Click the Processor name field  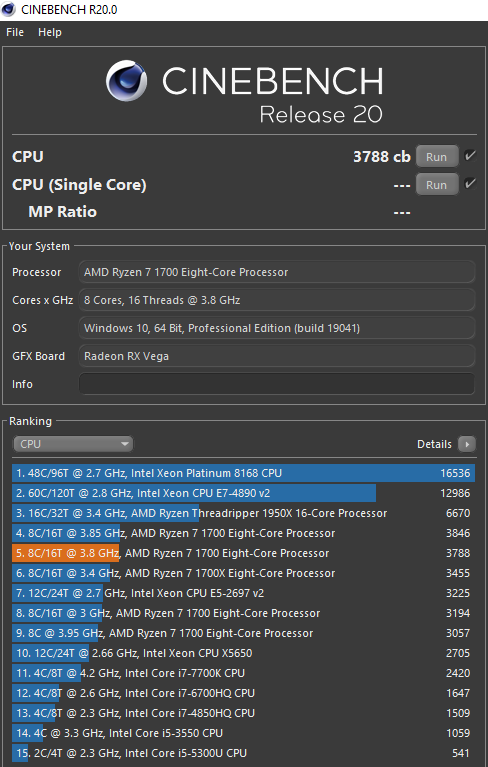pyautogui.click(x=277, y=272)
